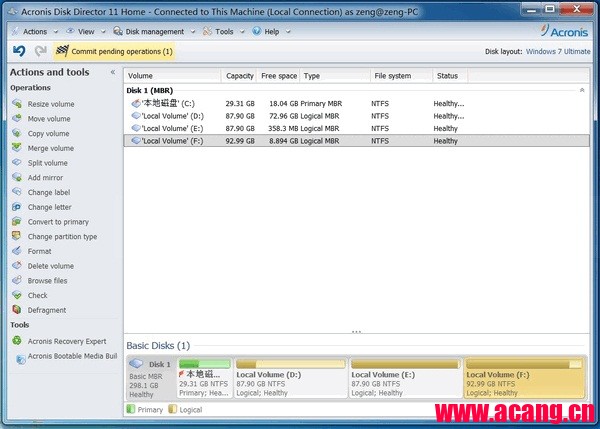600x429 pixels.
Task: Click the Defragment icon
Action: click(x=17, y=310)
